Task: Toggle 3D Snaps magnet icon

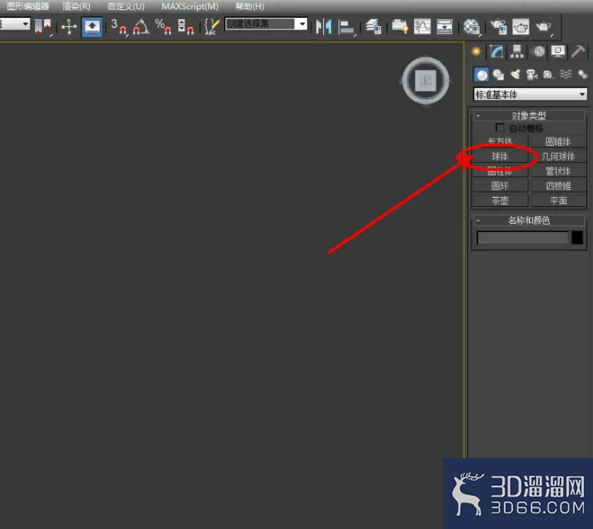Action: pos(119,27)
